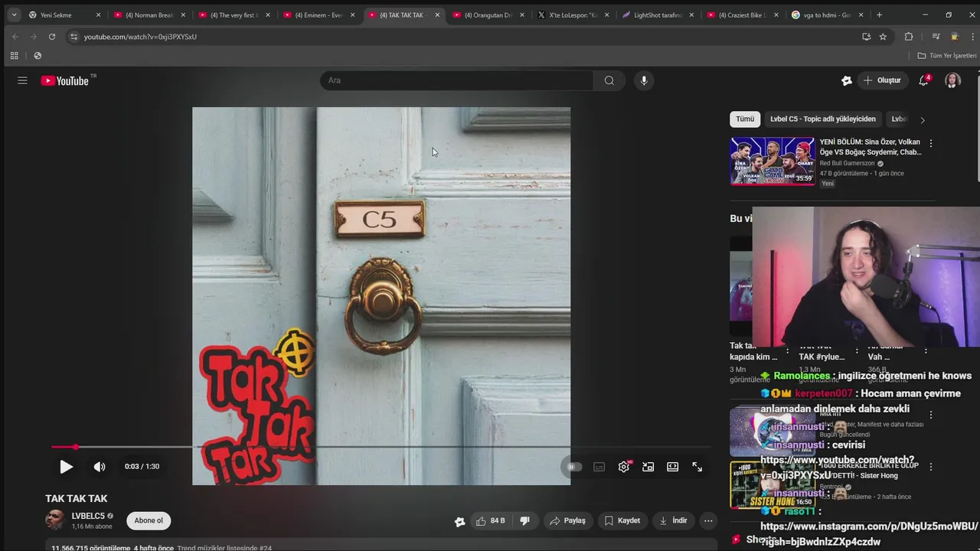Switch to the Orangutan tab
Image resolution: width=980 pixels, height=551 pixels.
point(488,15)
